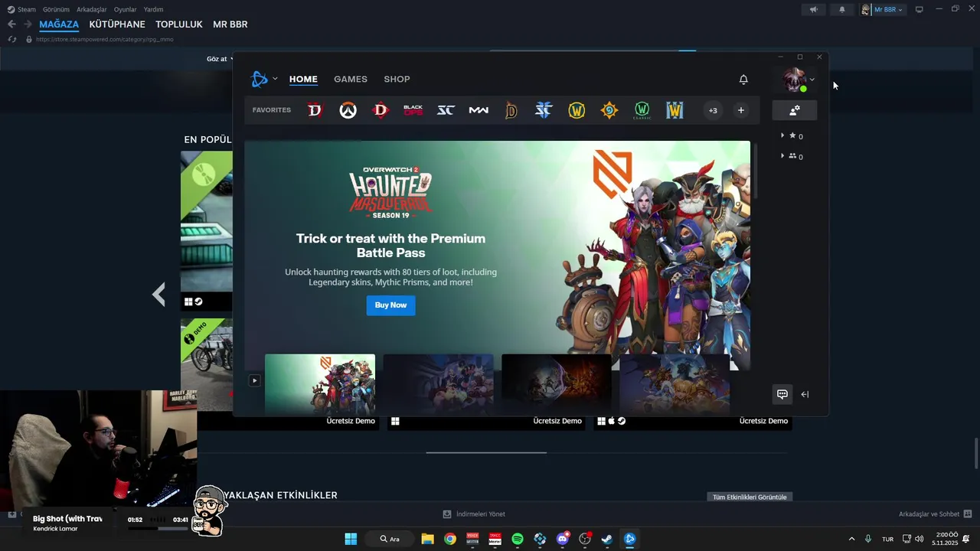Screen dimensions: 980x551
Task: Select the Modern Warfare MW icon
Action: (479, 110)
